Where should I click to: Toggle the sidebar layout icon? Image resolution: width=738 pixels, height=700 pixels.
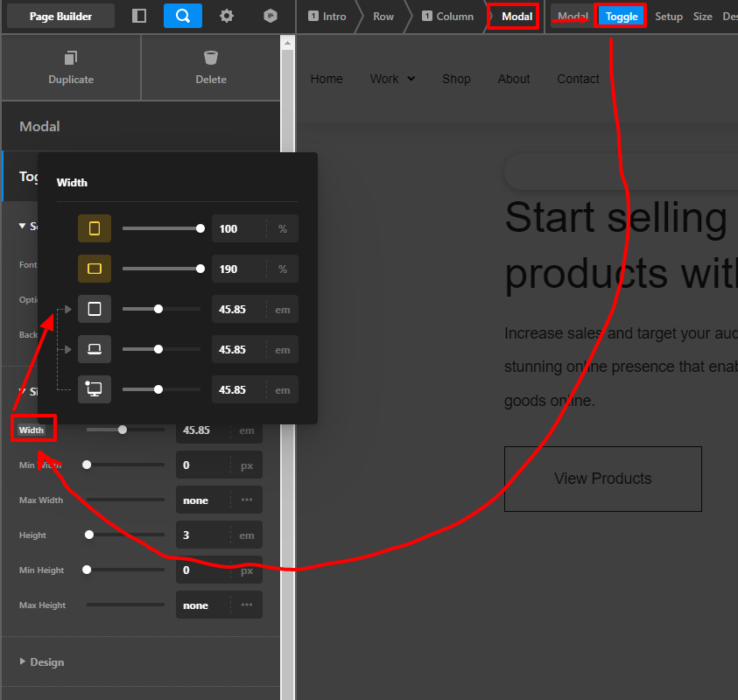click(139, 16)
